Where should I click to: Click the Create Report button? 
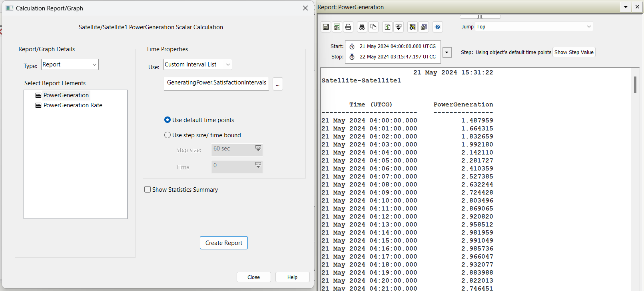tap(224, 243)
